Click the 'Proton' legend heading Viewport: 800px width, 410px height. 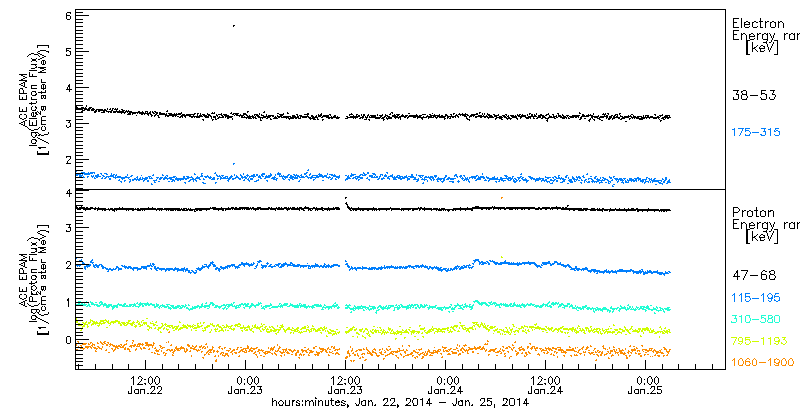[753, 213]
